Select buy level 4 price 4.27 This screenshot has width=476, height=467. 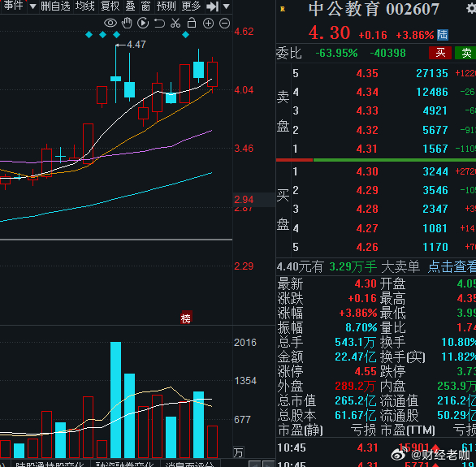(x=367, y=228)
